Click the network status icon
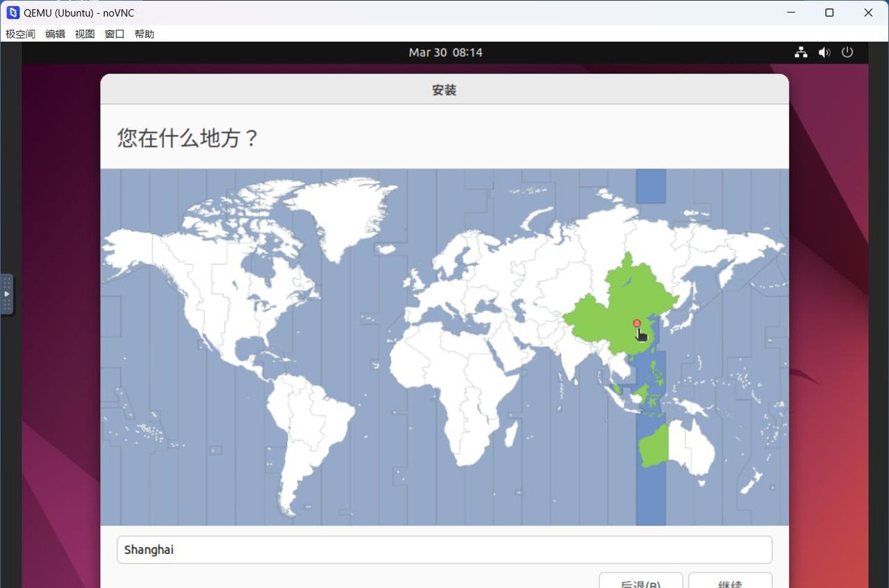889x588 pixels. coord(801,52)
